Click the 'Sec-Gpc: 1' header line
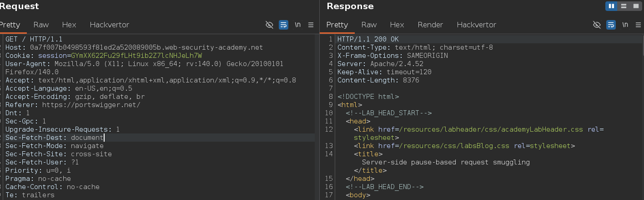Viewport: 644px width, 200px height. tap(26, 121)
